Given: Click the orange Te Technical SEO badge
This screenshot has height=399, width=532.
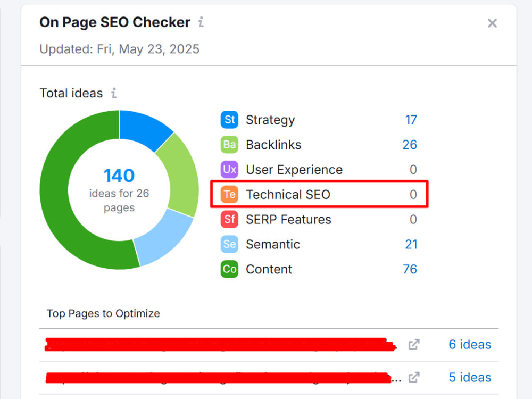Looking at the screenshot, I should point(229,194).
